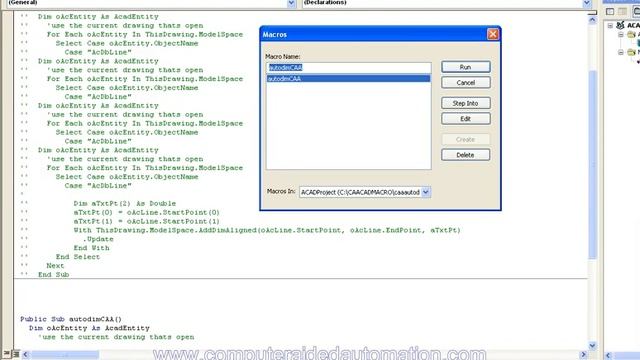This screenshot has width=640, height=360.
Task: Collapse the first folder under the project
Action: tap(621, 35)
